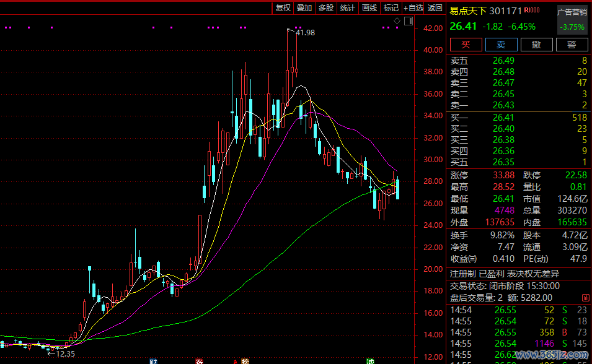The image size is (592, 364).
Task: Click the 量比 0.81 value
Action: [578, 187]
